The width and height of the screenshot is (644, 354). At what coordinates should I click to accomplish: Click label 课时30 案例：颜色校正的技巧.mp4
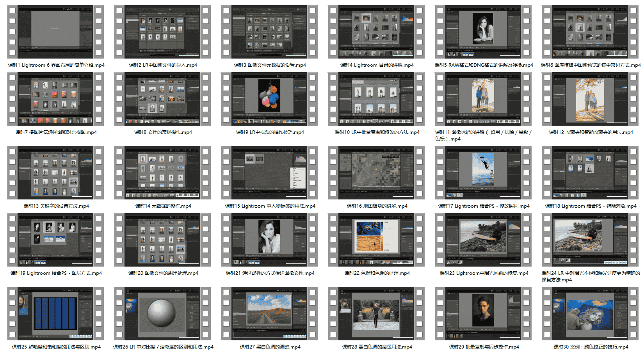[591, 347]
